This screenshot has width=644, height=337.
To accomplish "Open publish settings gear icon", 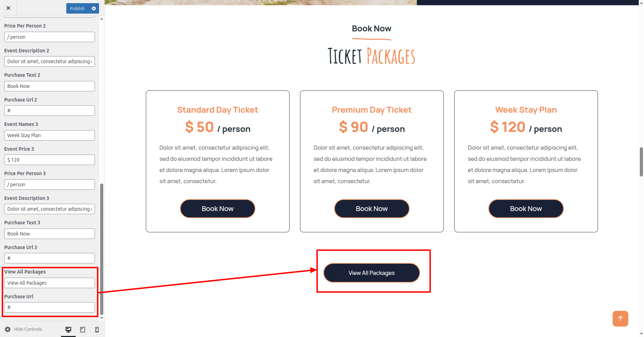I will [x=94, y=8].
